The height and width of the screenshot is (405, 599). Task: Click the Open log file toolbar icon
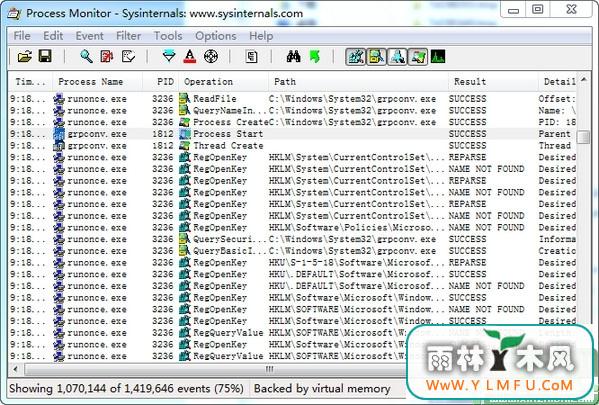pyautogui.click(x=25, y=57)
